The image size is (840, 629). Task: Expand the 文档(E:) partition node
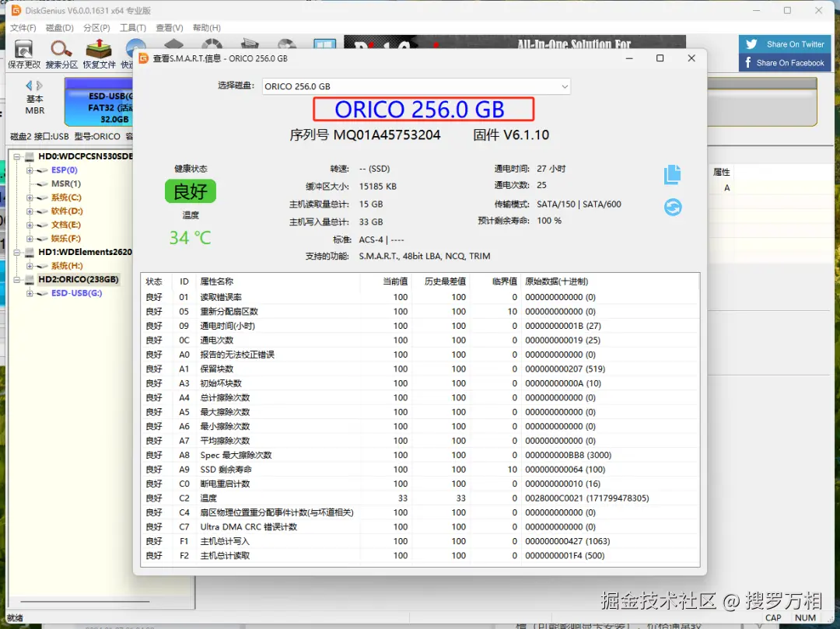click(30, 225)
